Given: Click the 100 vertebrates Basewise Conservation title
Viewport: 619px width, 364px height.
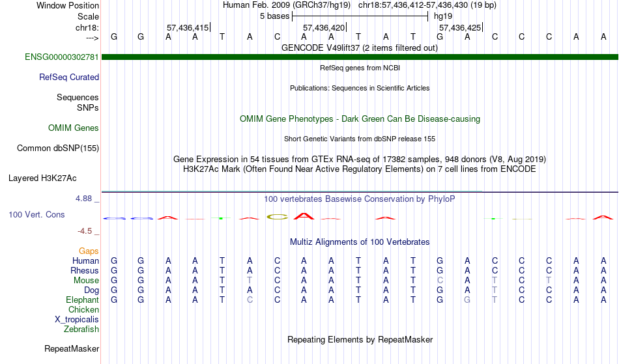Looking at the screenshot, I should pyautogui.click(x=360, y=199).
